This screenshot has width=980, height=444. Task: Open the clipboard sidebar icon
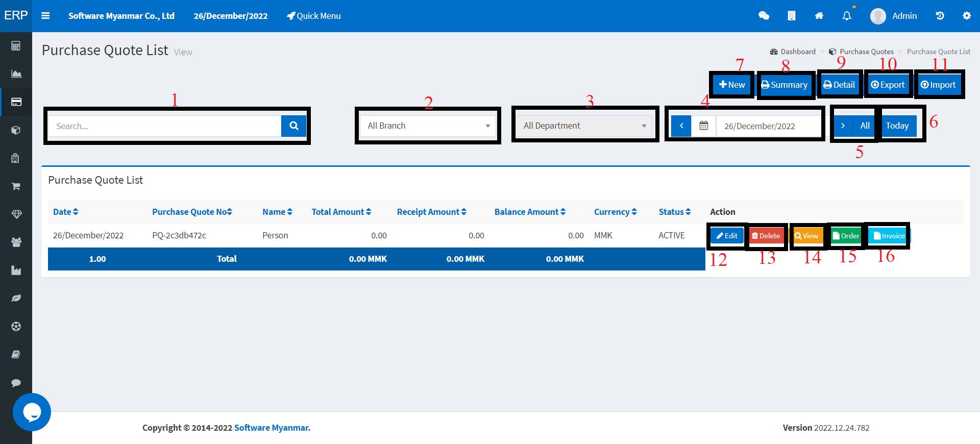click(16, 158)
